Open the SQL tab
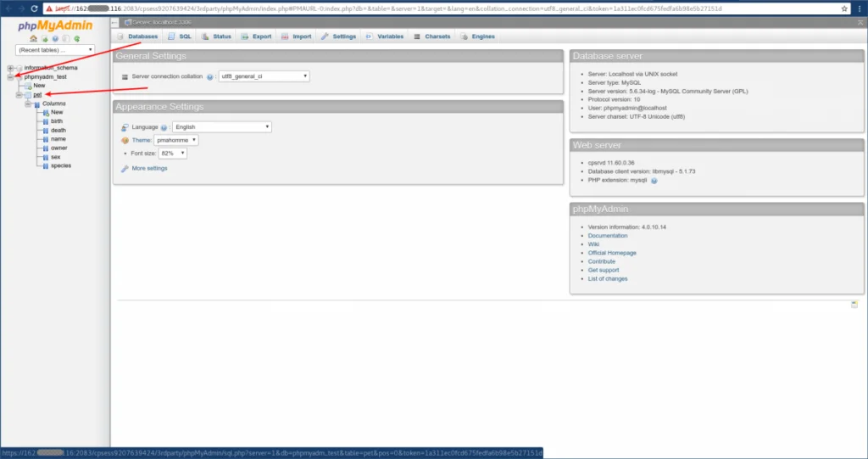This screenshot has height=459, width=868. click(x=180, y=36)
